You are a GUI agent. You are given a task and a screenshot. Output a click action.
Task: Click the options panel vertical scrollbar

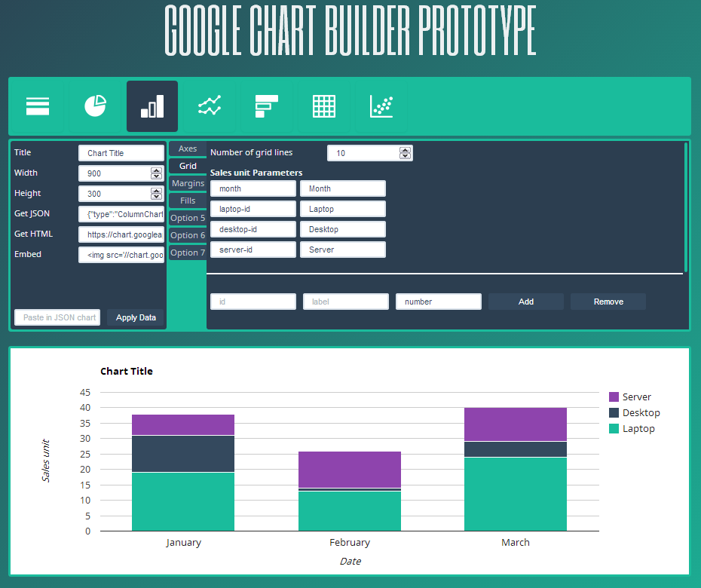pyautogui.click(x=686, y=207)
